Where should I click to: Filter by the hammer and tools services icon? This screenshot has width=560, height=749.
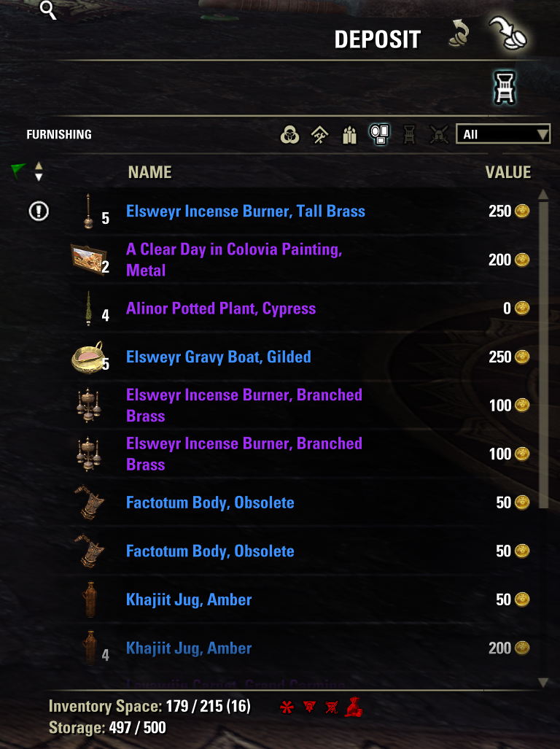pos(319,135)
